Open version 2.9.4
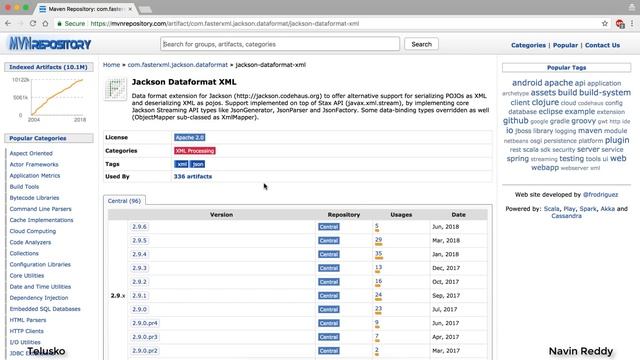This screenshot has width=640, height=360. click(139, 254)
